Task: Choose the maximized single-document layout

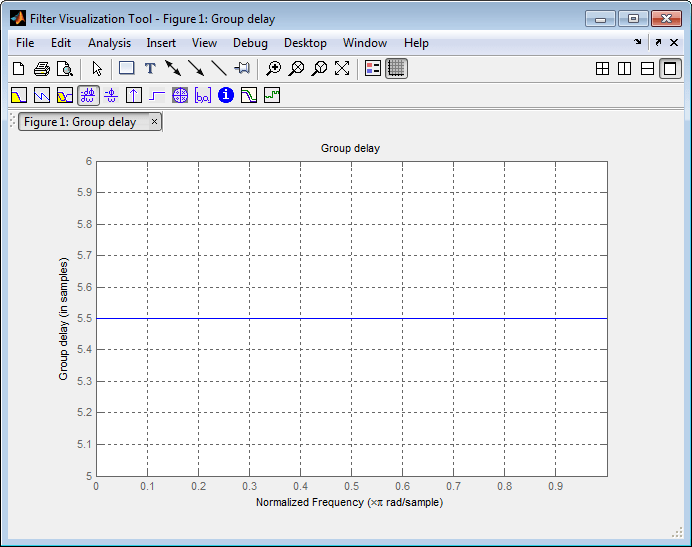Action: pyautogui.click(x=670, y=69)
